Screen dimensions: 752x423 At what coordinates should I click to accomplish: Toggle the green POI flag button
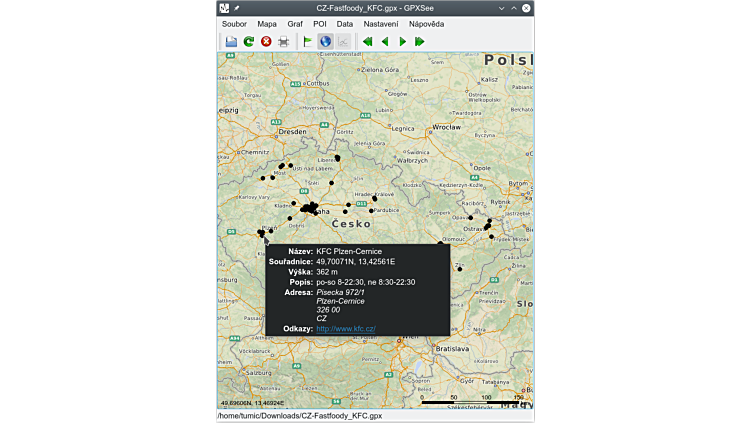(308, 42)
